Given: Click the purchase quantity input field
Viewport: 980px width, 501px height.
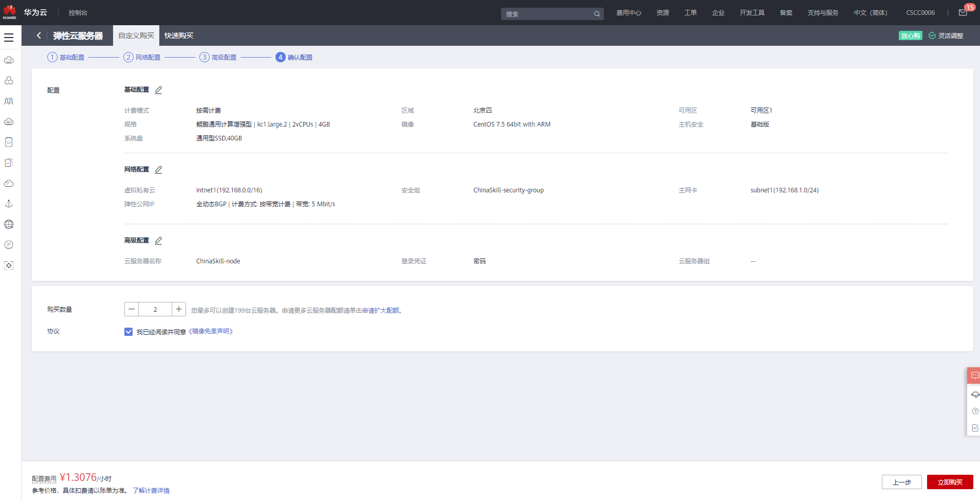Looking at the screenshot, I should coord(155,309).
